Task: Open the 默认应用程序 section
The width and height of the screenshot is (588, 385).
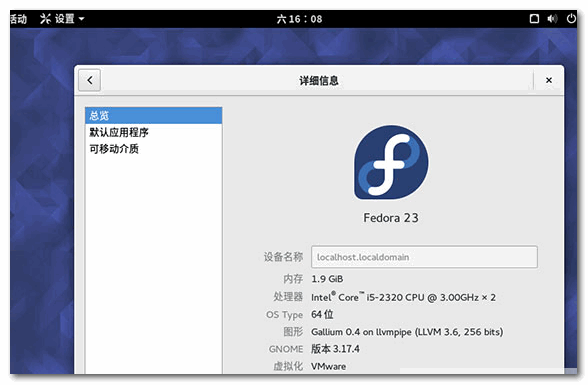Action: tap(153, 132)
